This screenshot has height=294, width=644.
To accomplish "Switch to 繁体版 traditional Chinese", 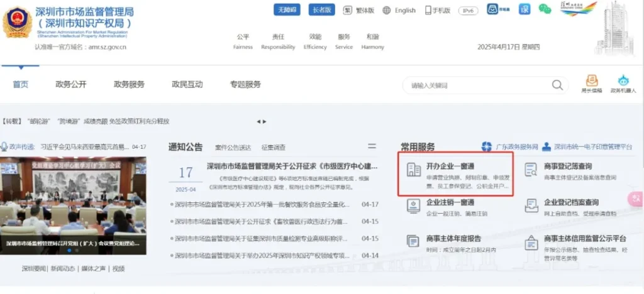I will [x=360, y=10].
